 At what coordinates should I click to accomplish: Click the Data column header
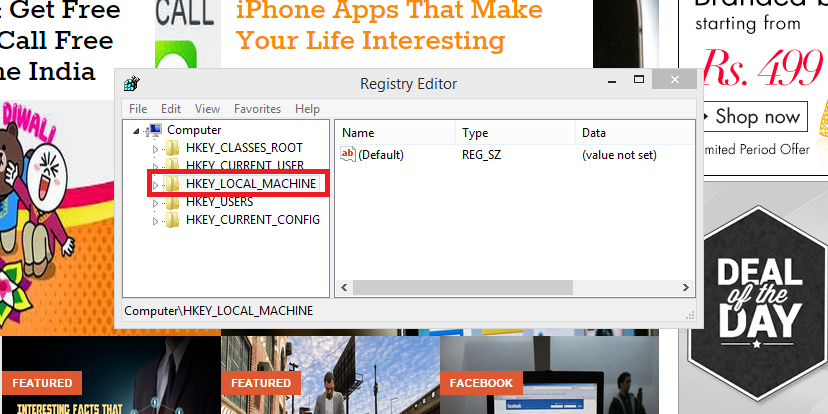(635, 133)
